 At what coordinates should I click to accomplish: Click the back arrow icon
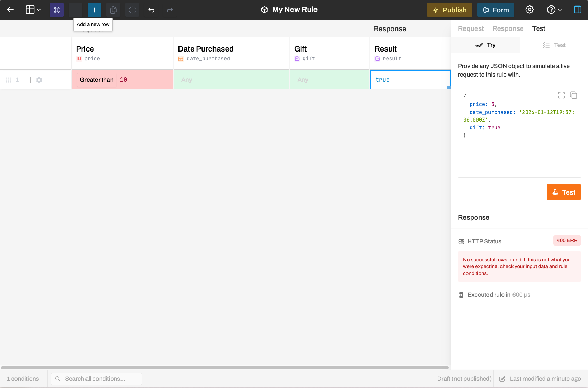pos(10,10)
